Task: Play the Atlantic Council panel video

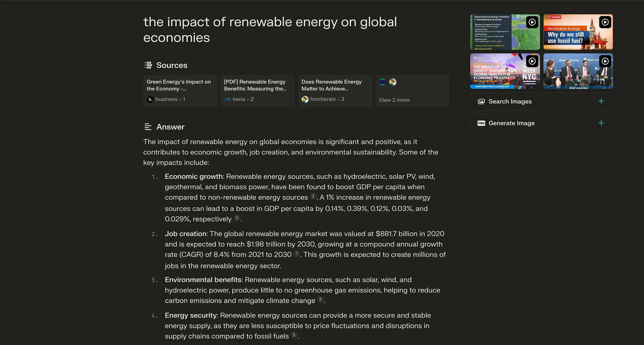Action: [605, 61]
